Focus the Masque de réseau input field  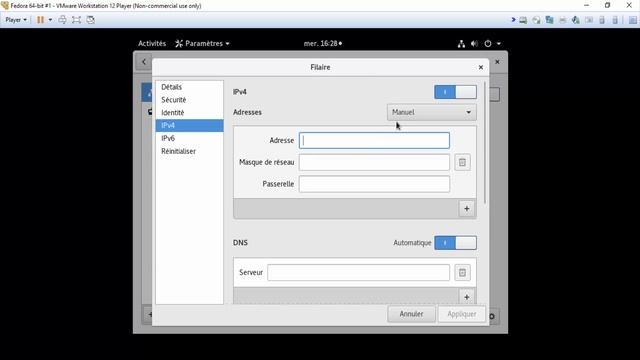pyautogui.click(x=374, y=162)
